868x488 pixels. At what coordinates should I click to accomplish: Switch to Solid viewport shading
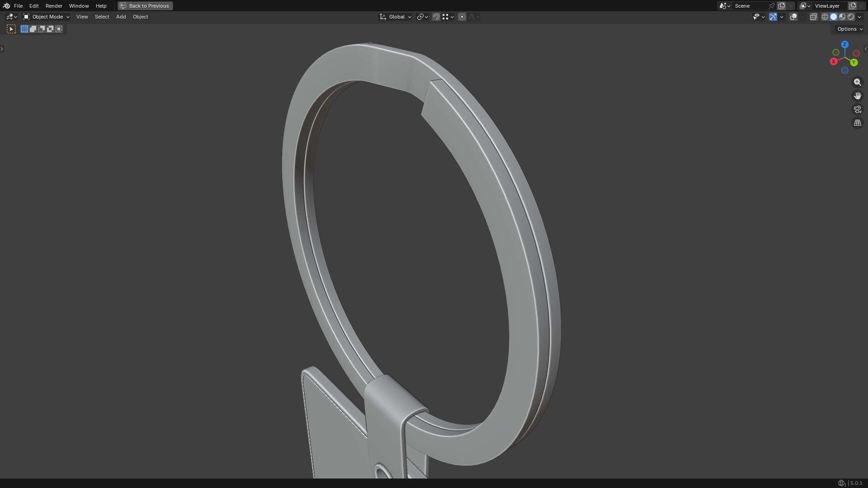tap(834, 17)
